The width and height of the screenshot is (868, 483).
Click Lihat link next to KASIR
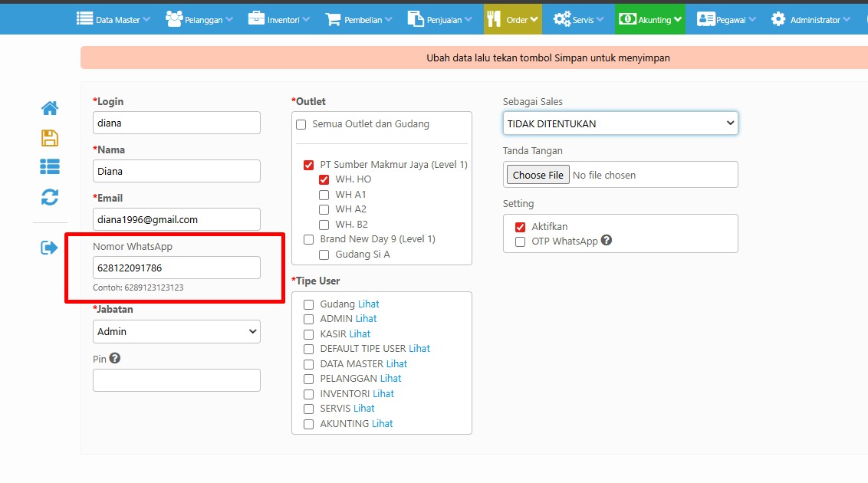click(x=360, y=333)
